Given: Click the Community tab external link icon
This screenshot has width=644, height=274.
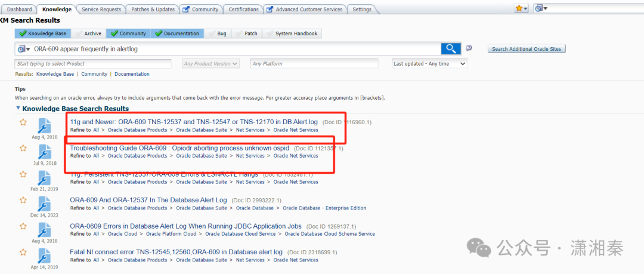Looking at the screenshot, I should [x=186, y=9].
